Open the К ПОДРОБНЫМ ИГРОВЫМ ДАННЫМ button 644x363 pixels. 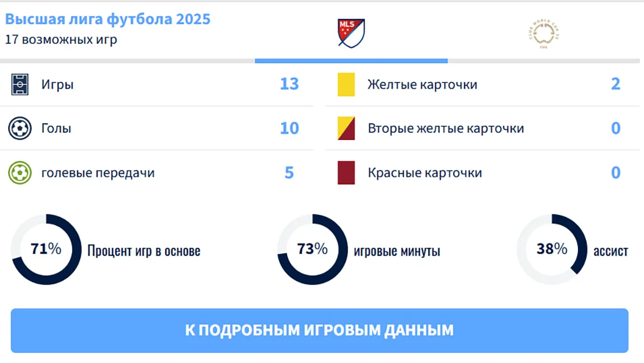click(319, 330)
